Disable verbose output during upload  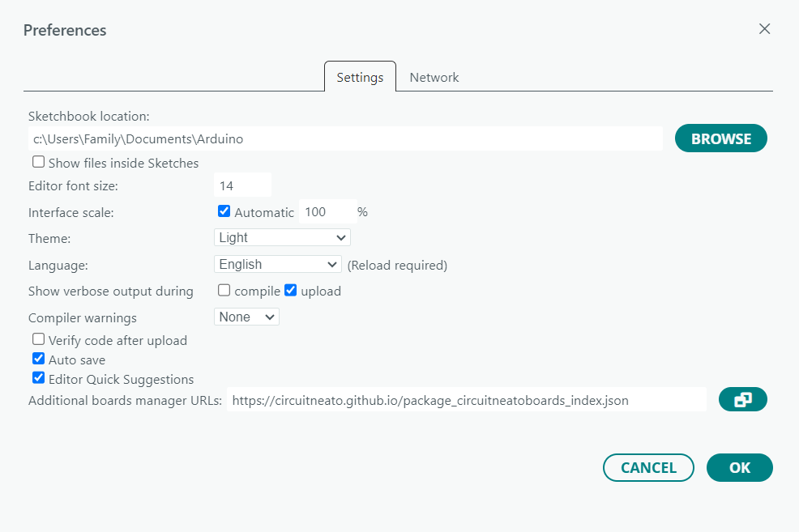tap(290, 290)
